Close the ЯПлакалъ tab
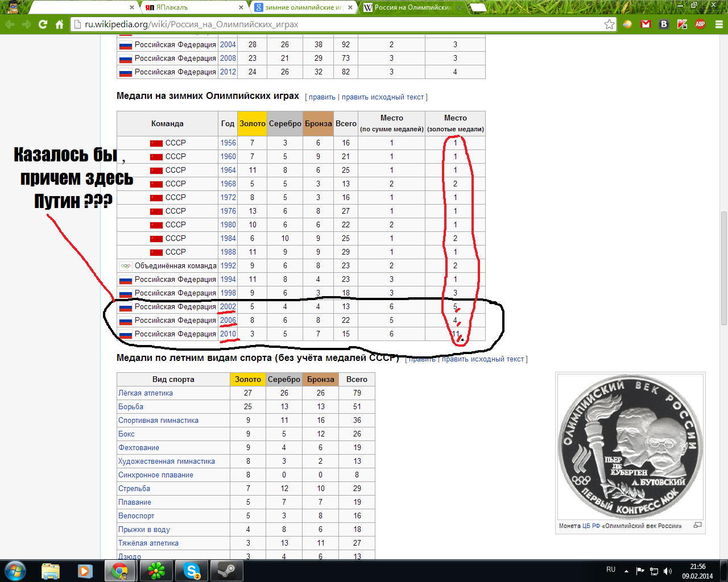 (x=241, y=7)
